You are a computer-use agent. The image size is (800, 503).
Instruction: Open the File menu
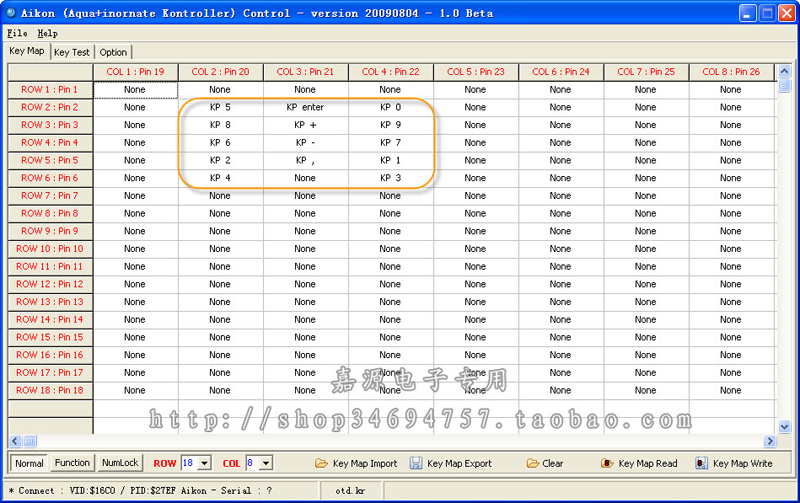coord(17,33)
